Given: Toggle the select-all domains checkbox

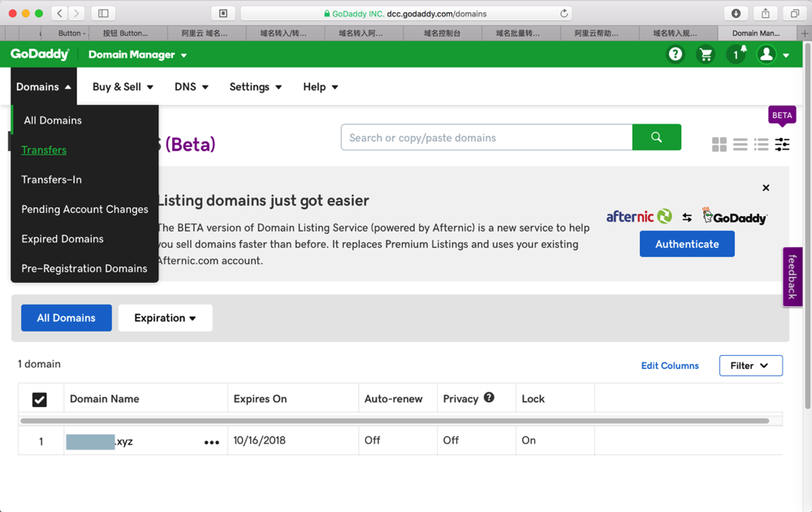Looking at the screenshot, I should pyautogui.click(x=39, y=399).
